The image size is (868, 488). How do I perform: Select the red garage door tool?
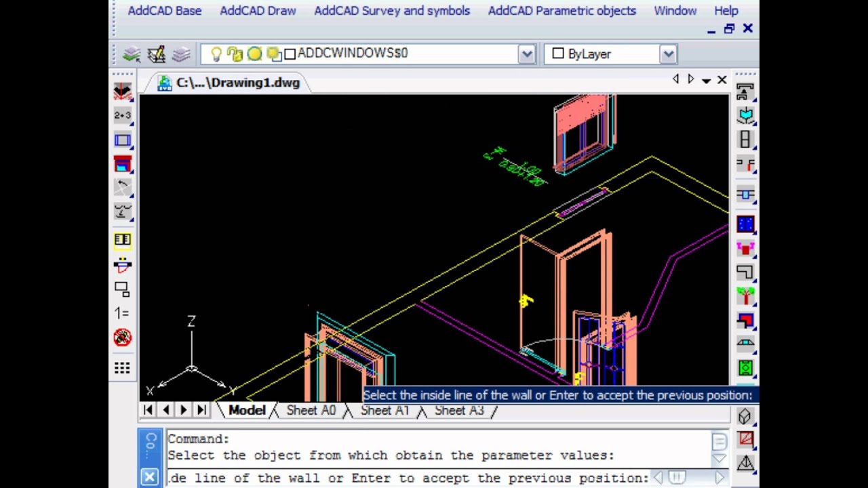tap(123, 165)
